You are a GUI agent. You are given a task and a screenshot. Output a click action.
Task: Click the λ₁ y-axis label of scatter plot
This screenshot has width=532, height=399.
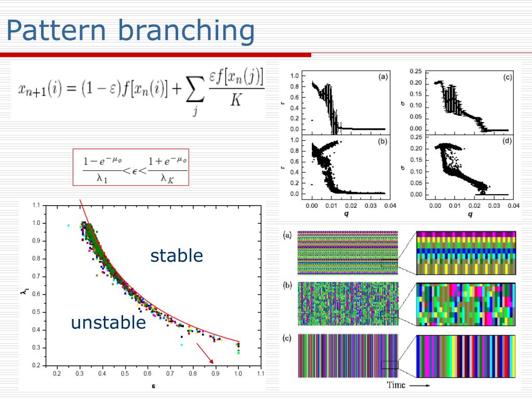25,291
